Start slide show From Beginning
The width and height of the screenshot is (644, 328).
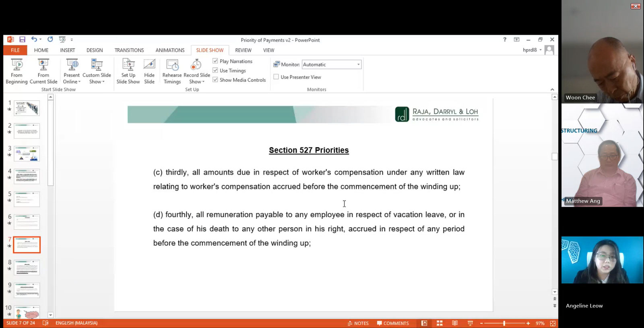[17, 71]
